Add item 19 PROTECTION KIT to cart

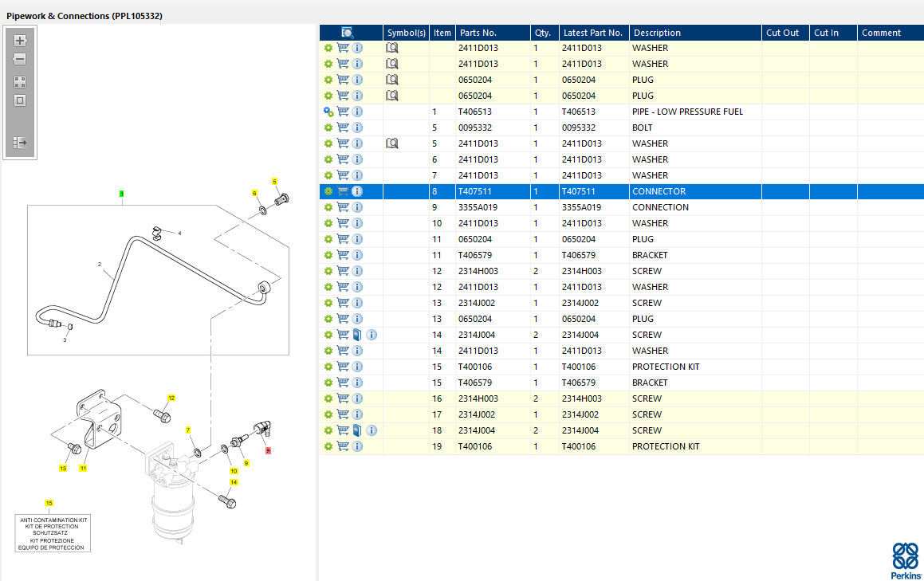(x=343, y=446)
